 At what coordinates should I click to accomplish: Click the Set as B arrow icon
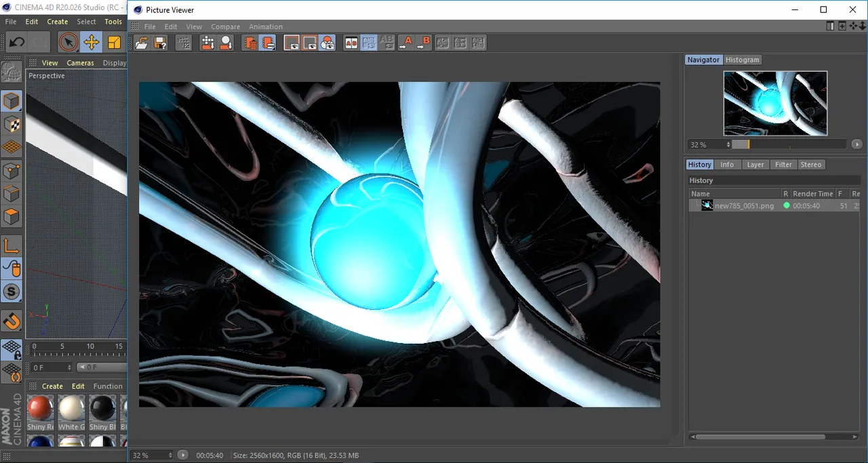tap(423, 43)
